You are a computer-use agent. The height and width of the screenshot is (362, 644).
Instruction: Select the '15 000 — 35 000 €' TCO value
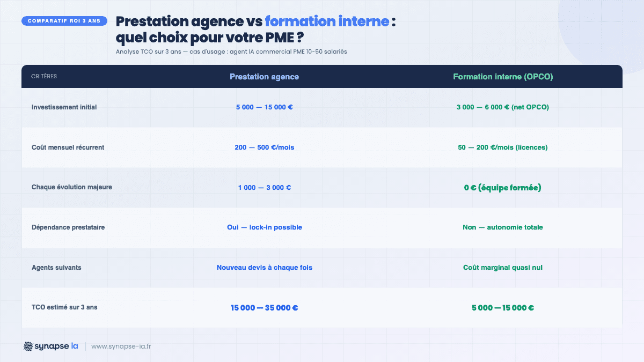point(264,308)
